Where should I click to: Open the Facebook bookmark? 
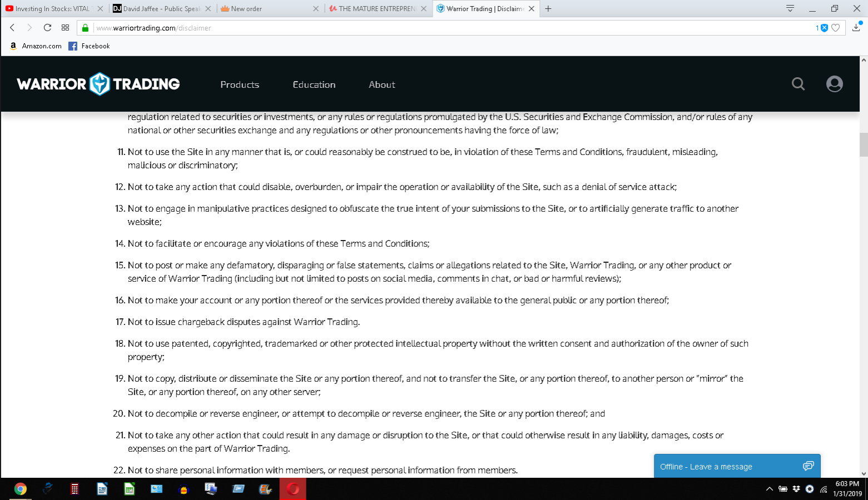[89, 46]
